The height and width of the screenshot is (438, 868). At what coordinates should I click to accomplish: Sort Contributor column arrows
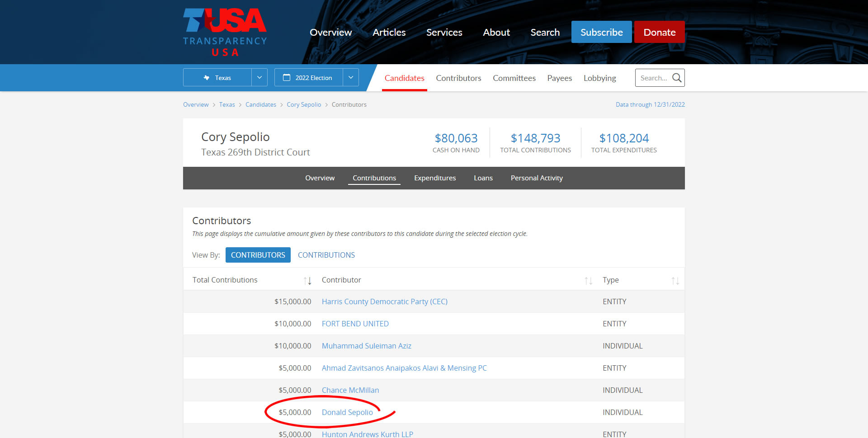click(x=588, y=281)
